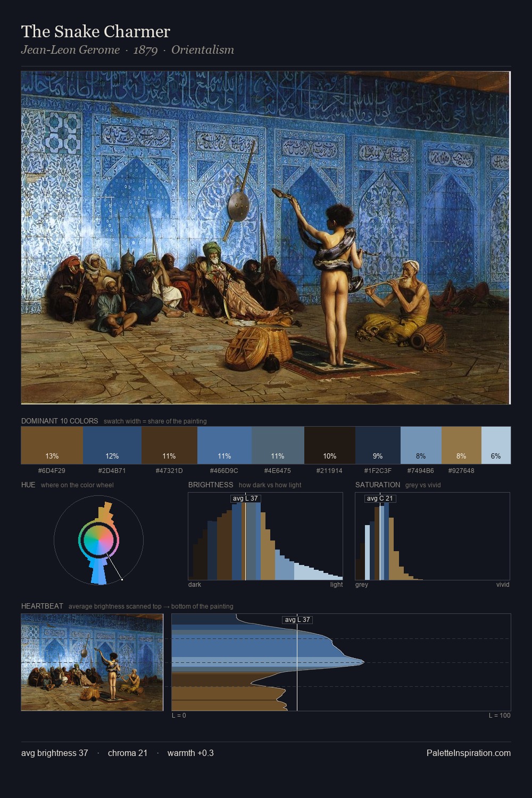Pick the 6% pale blue swatch
The height and width of the screenshot is (798, 532).
point(496,445)
